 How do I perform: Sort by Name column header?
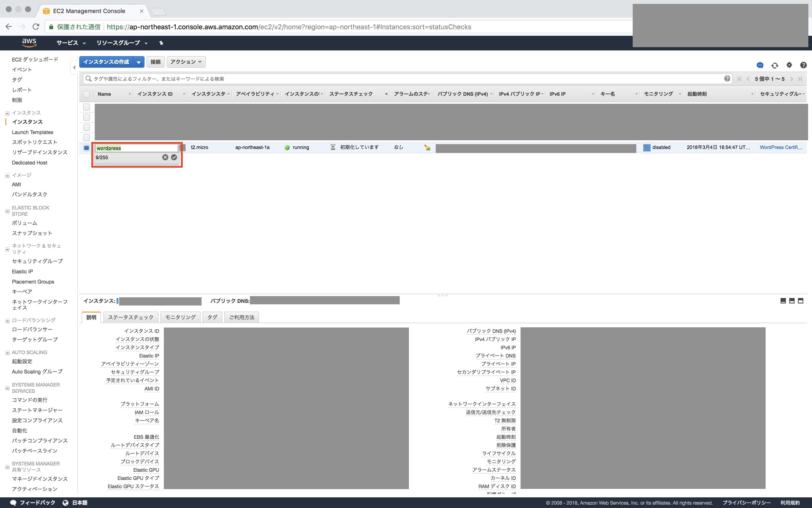(104, 94)
